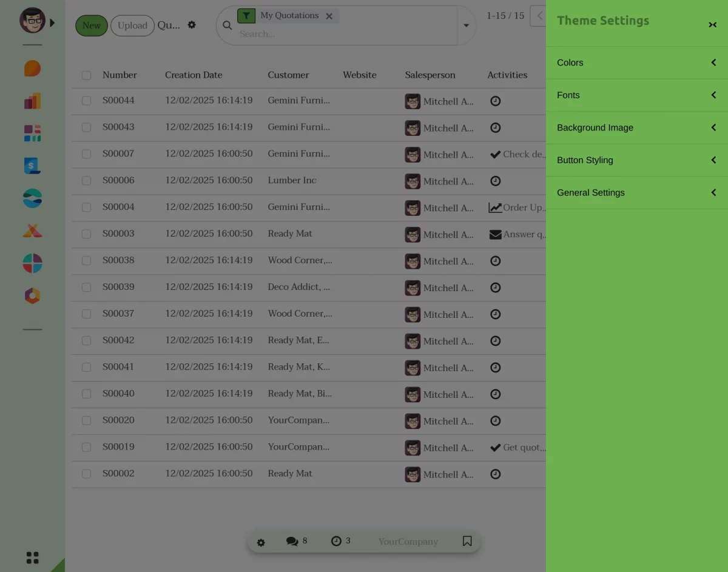Open the messages icon showing 8
The image size is (728, 572).
293,540
